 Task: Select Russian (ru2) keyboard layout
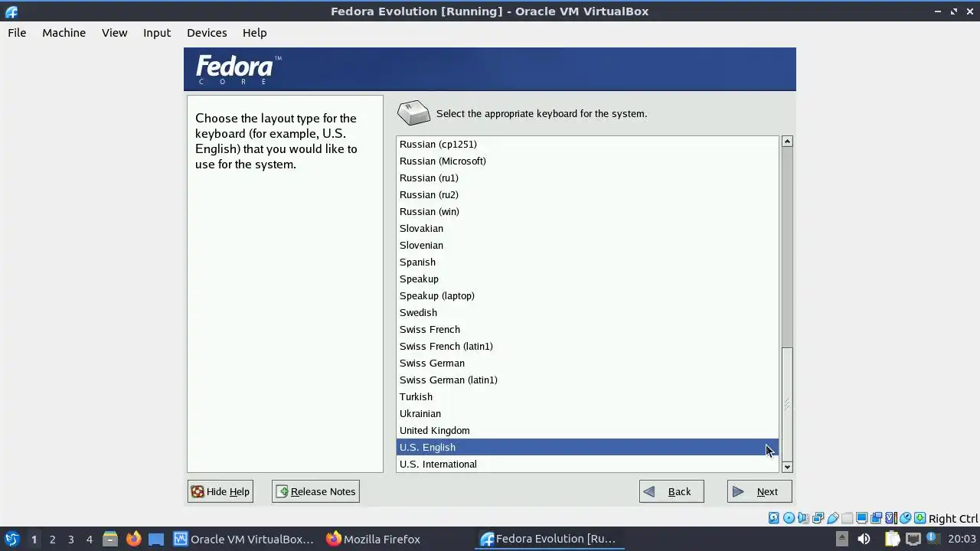coord(587,194)
